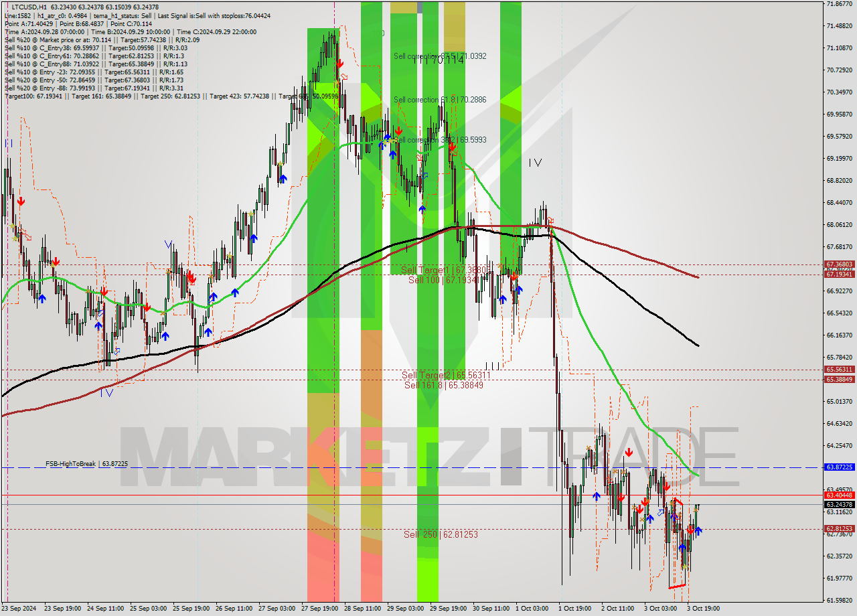Click the 68.06120 price axis label
This screenshot has width=857, height=616.
pos(839,225)
